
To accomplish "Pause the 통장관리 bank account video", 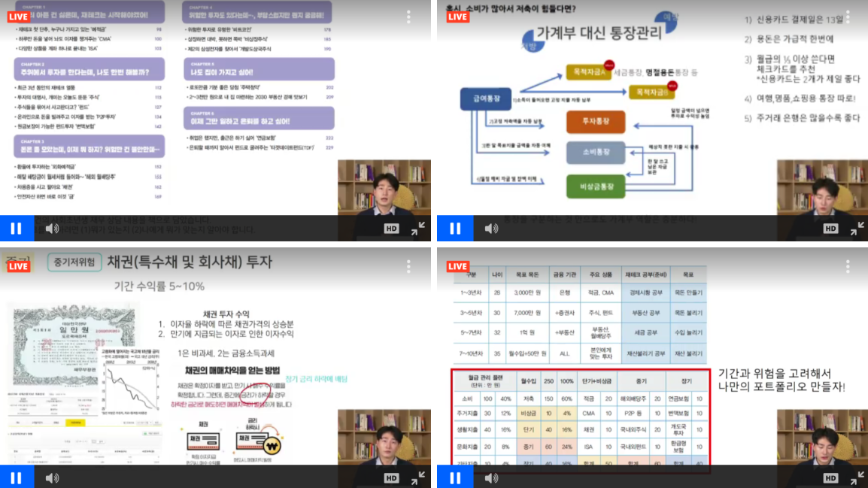I will click(455, 229).
